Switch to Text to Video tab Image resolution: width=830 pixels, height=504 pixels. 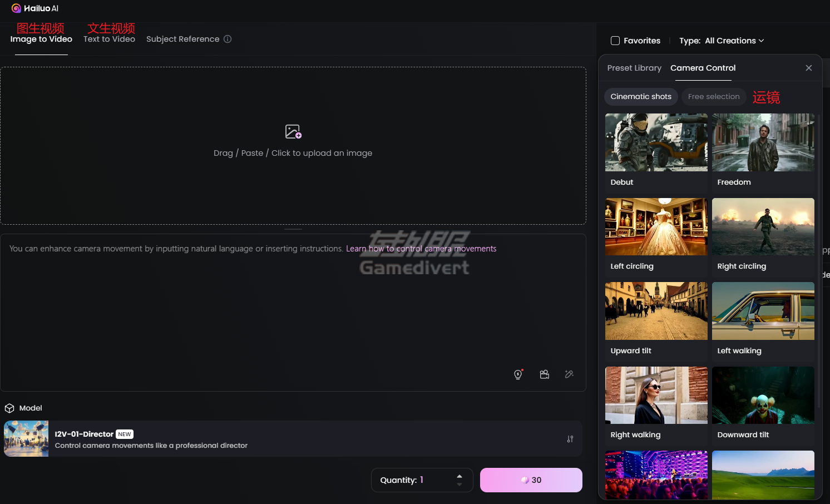point(109,39)
